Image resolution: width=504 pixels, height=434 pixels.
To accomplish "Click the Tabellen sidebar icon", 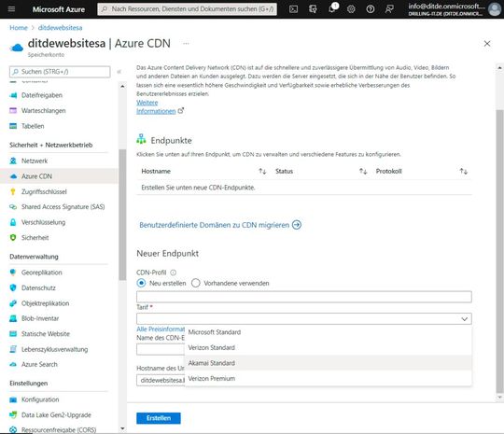I will click(x=13, y=126).
